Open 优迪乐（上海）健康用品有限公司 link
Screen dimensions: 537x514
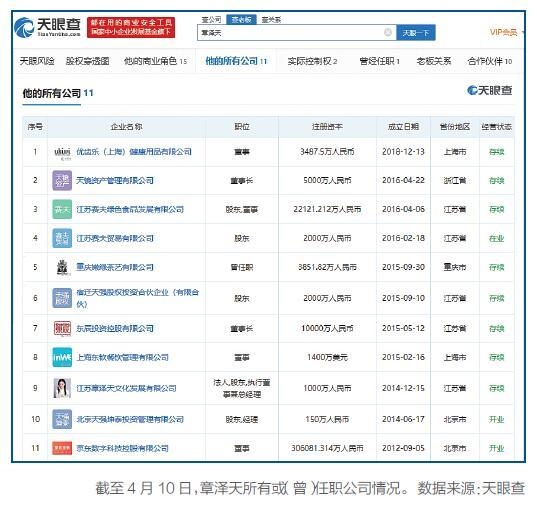[x=134, y=152]
